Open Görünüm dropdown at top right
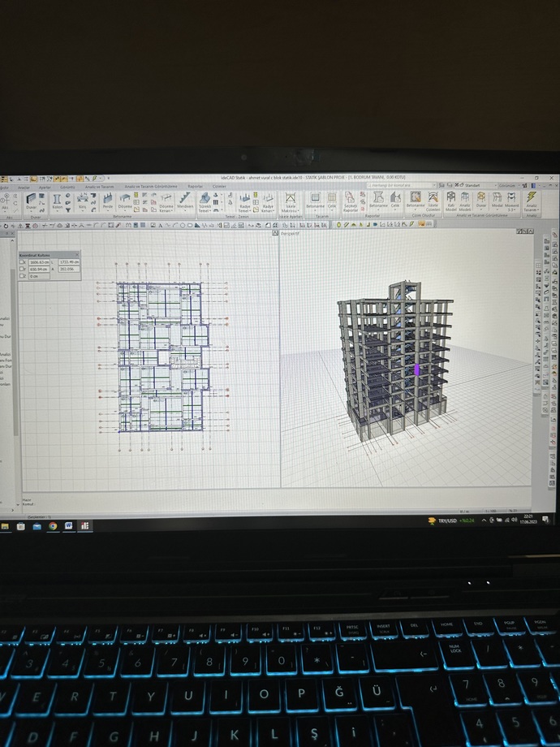This screenshot has width=560, height=747. [x=509, y=185]
